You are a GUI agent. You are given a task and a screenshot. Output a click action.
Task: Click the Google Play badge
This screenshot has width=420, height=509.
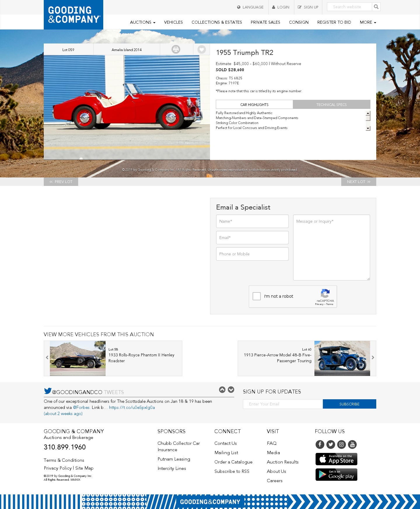pos(337,475)
